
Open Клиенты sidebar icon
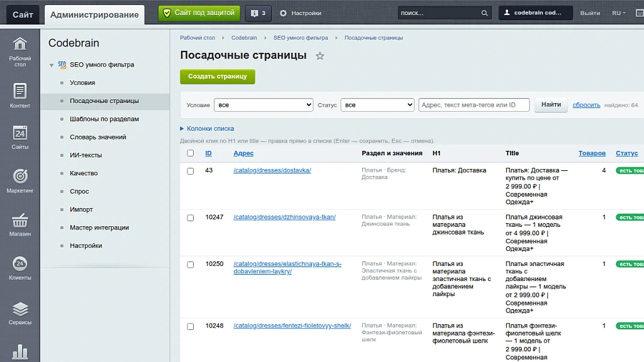pos(19,268)
